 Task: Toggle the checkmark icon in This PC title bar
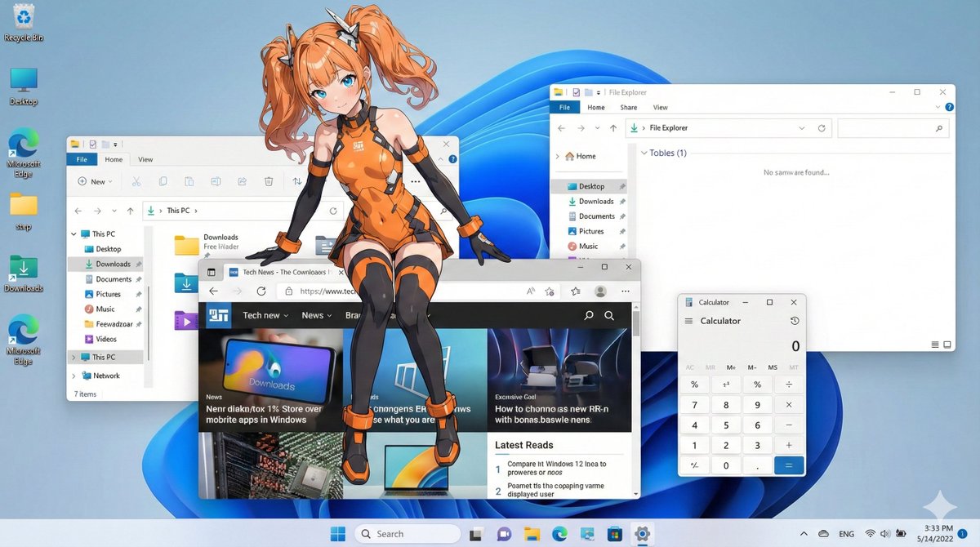pyautogui.click(x=93, y=144)
